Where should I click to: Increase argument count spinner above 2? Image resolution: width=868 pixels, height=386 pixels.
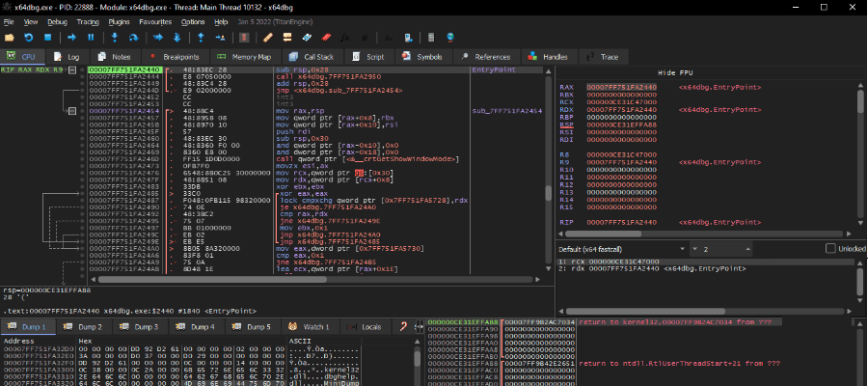pyautogui.click(x=747, y=249)
